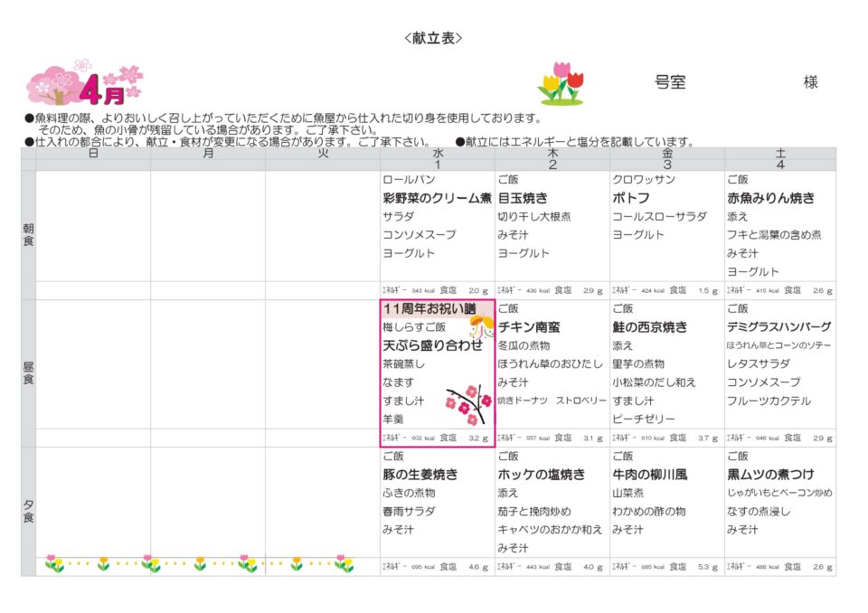
Task: Click the tulips illustration beside 号室
Action: click(x=561, y=83)
